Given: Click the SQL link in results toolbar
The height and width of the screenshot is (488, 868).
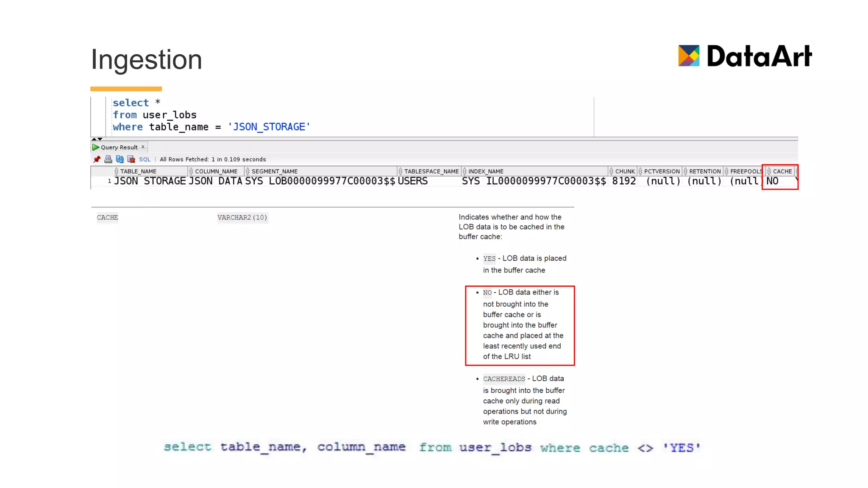Looking at the screenshot, I should (x=145, y=159).
